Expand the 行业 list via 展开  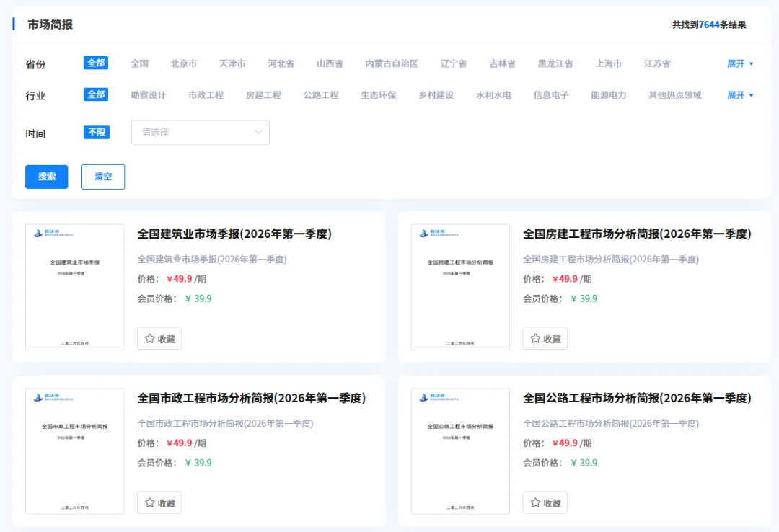[x=740, y=94]
